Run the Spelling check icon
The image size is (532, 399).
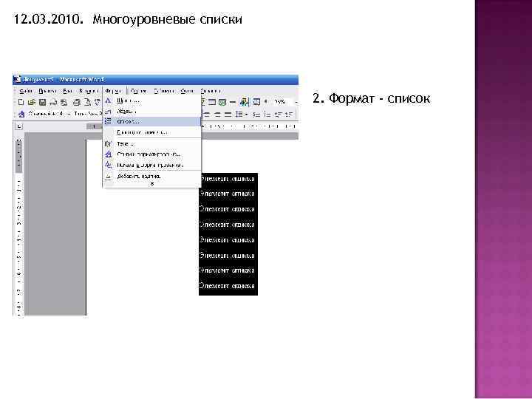[x=98, y=102]
